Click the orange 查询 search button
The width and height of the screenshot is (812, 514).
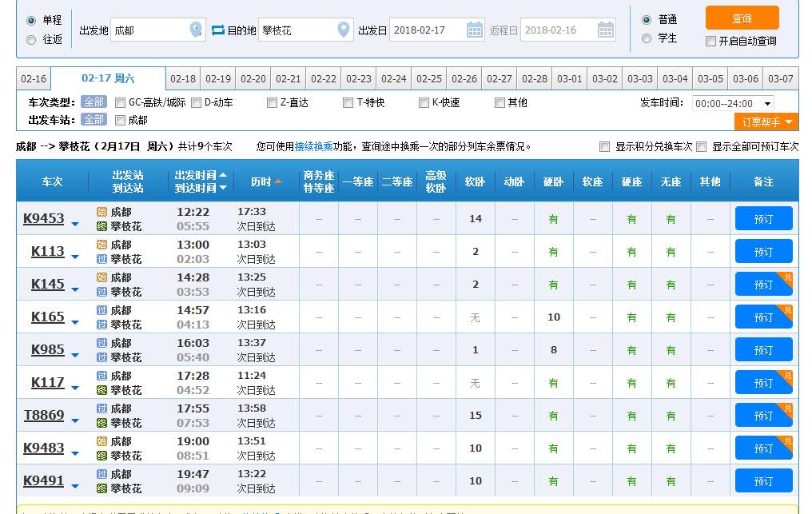742,18
